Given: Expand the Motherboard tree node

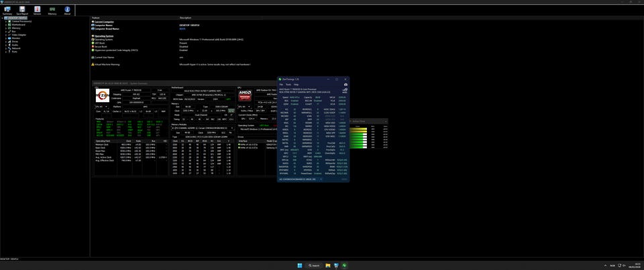Looking at the screenshot, I should pos(6,24).
